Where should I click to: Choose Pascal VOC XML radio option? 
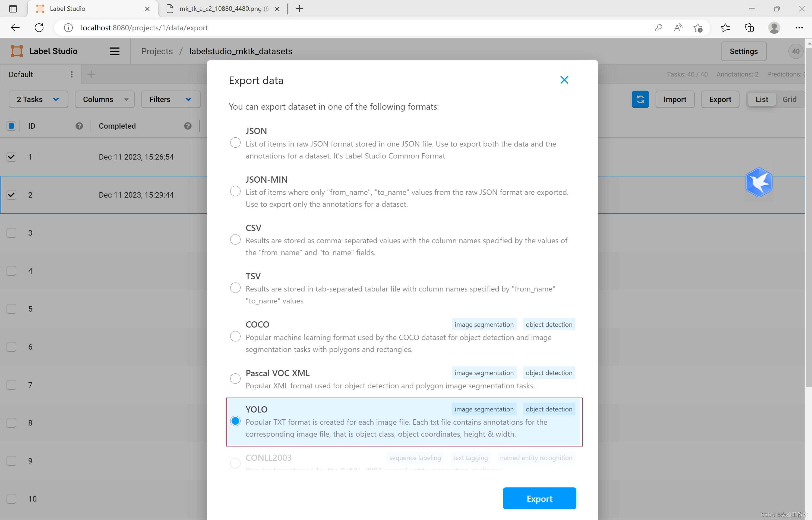235,379
